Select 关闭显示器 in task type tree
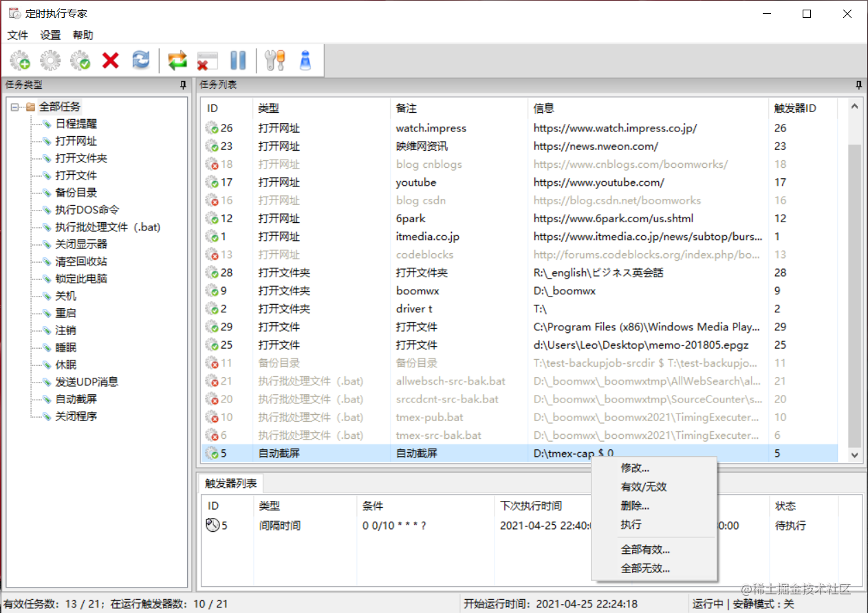 coord(81,244)
